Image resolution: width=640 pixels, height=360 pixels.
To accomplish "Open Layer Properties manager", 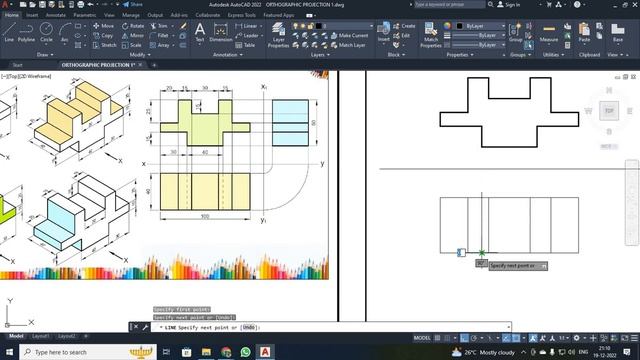I will point(278,35).
